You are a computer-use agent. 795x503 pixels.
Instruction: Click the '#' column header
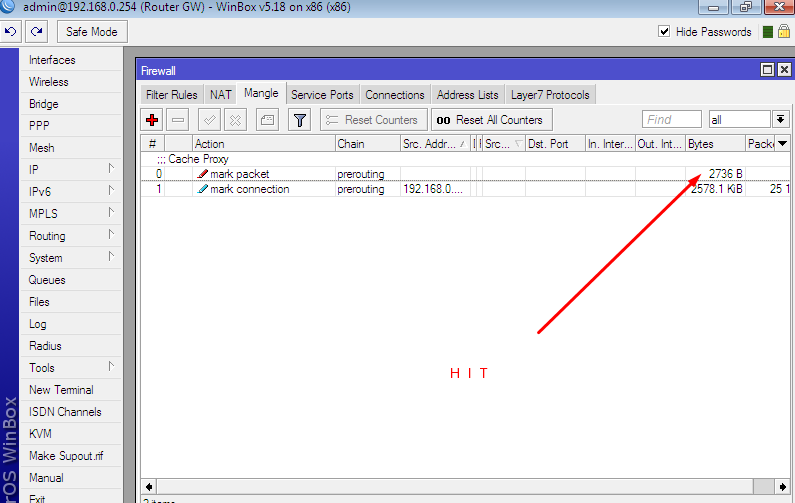pos(153,144)
